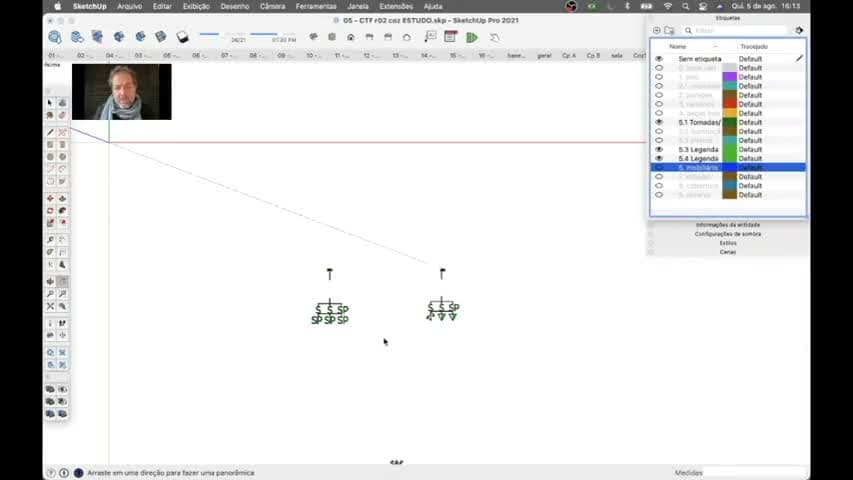Show the last tag in the list
The height and width of the screenshot is (480, 853).
pyautogui.click(x=659, y=195)
